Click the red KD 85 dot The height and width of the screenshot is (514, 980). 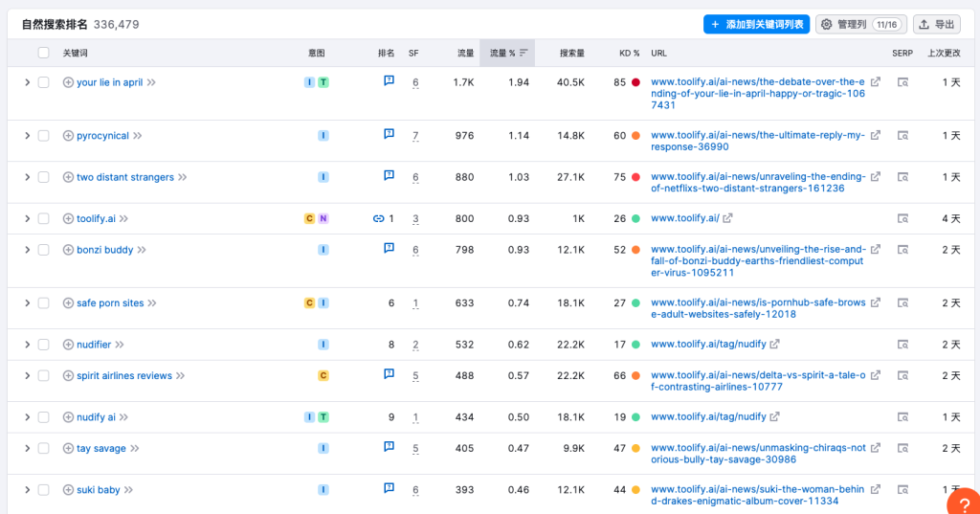coord(635,82)
